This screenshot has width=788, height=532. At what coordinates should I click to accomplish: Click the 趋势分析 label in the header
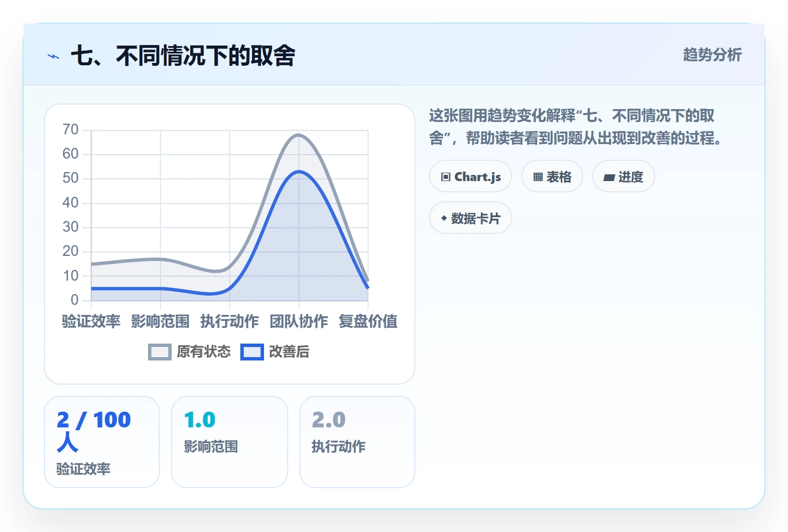[x=712, y=55]
